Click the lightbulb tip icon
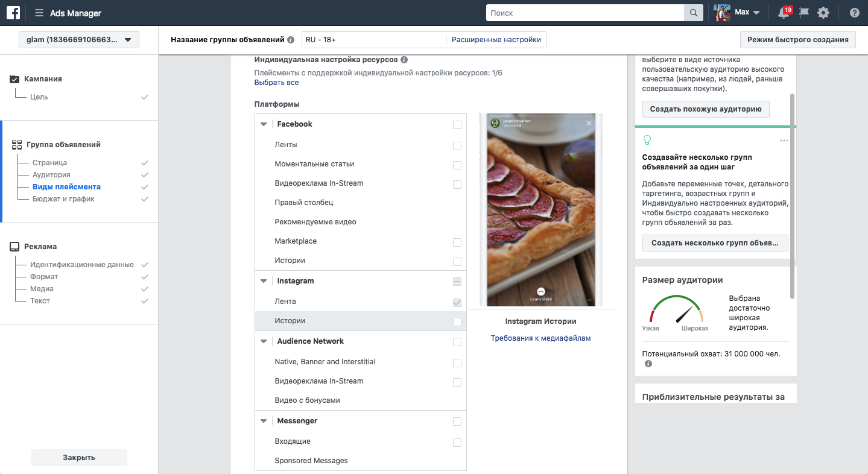The width and height of the screenshot is (868, 474). 647,140
